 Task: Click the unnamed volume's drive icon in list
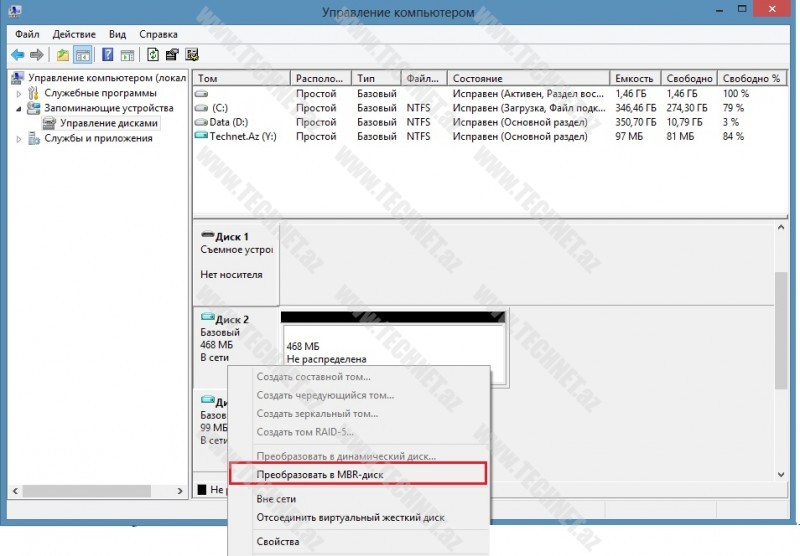click(202, 94)
